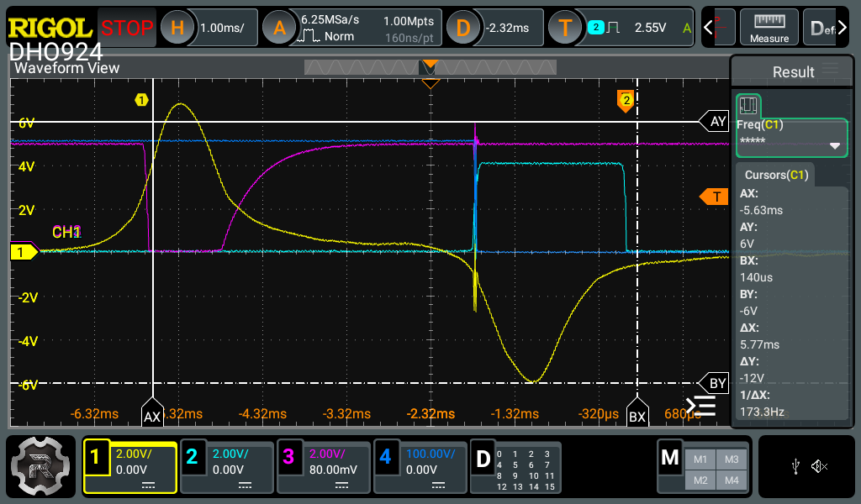Open channel 4 100.00V/ scale settings
This screenshot has width=861, height=504.
(x=431, y=454)
